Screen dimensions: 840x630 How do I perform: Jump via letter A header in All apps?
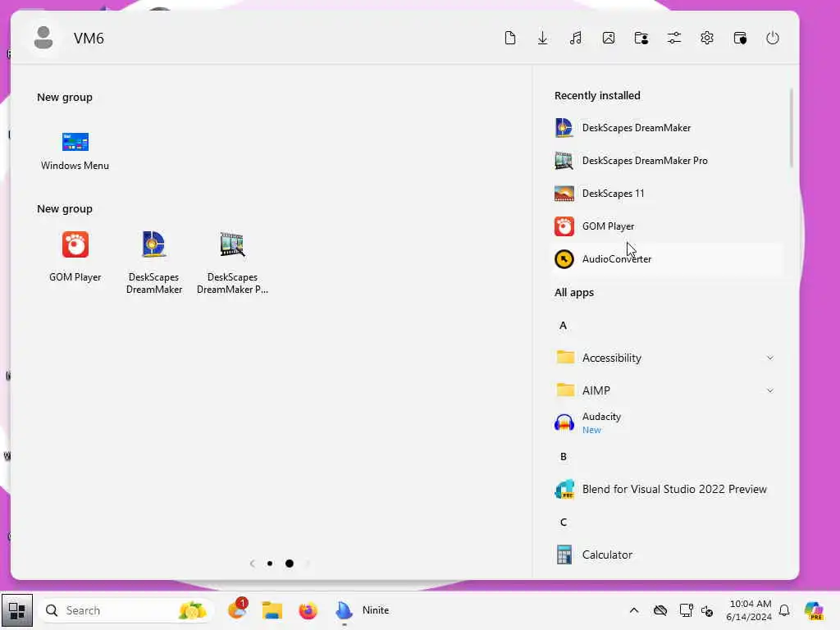pyautogui.click(x=563, y=325)
